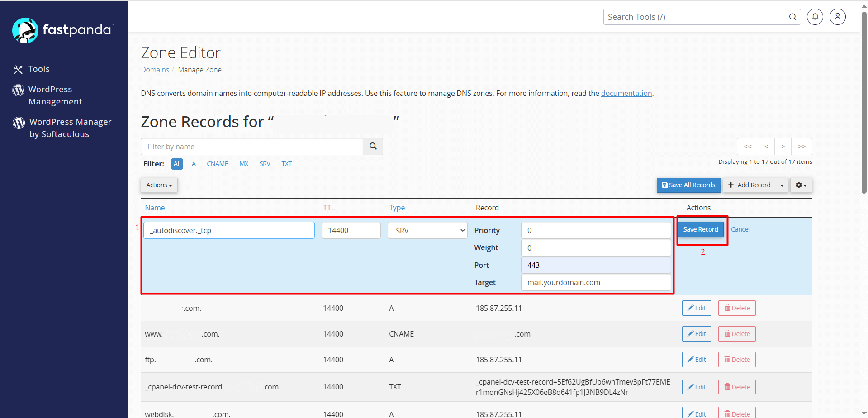Click the fastpanda logo
868x418 pixels.
coord(63,30)
